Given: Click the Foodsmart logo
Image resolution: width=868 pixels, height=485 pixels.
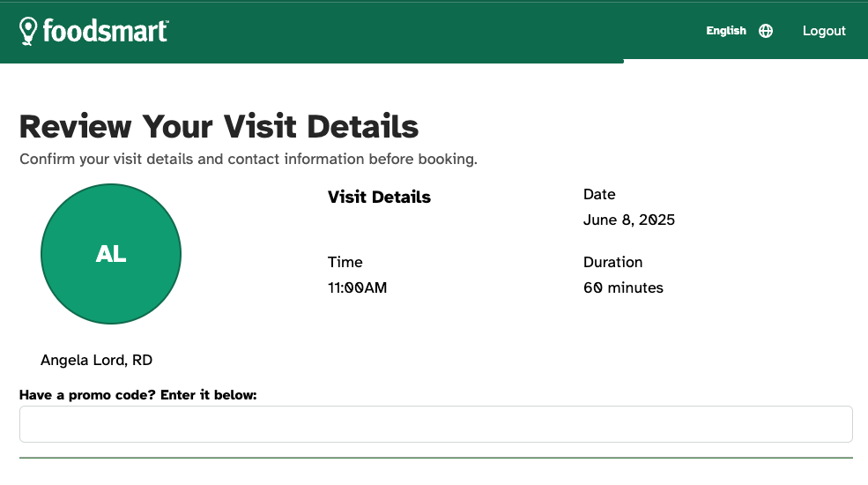Looking at the screenshot, I should (94, 31).
